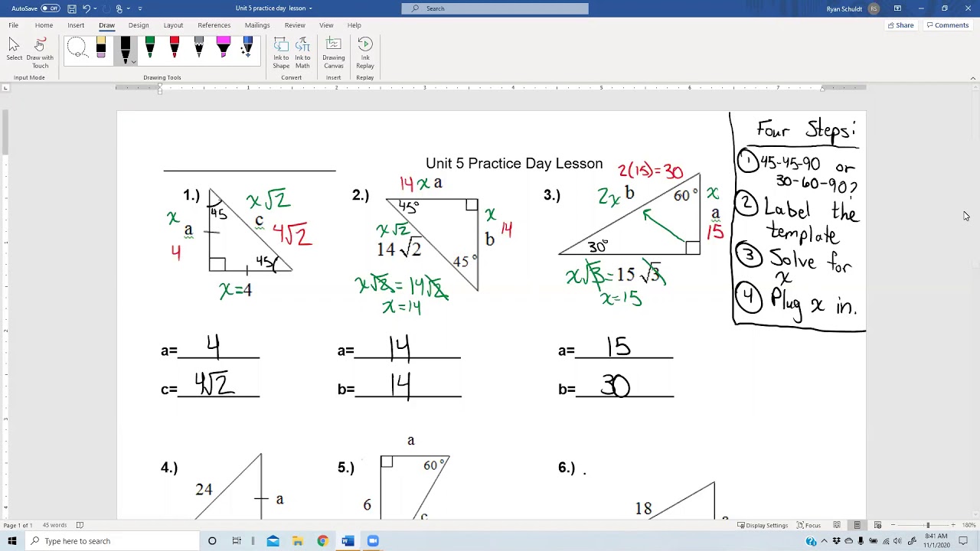Viewport: 980px width, 551px height.
Task: Open Google Chrome from the taskbar
Action: (322, 541)
